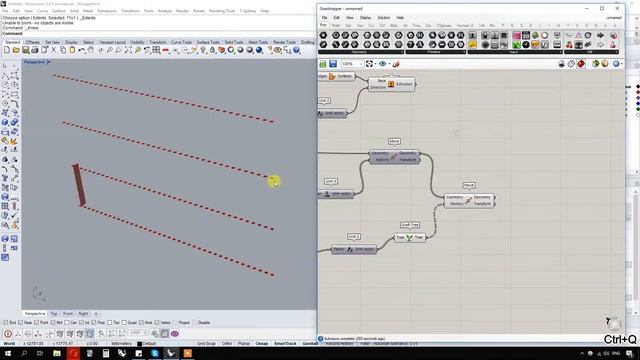Open the Windows Start menu
Viewport: 640px width, 360px height.
click(8, 353)
